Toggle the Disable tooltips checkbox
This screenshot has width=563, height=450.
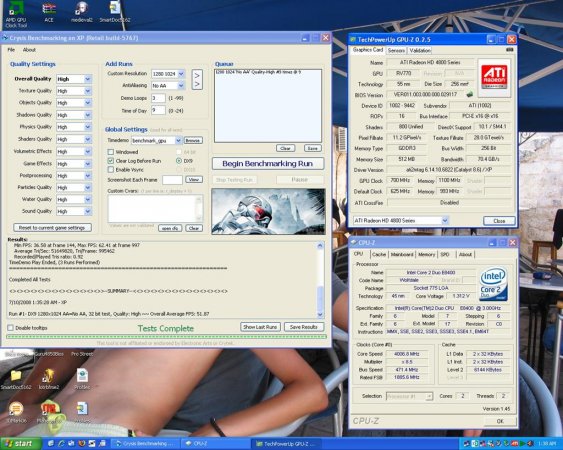[11, 328]
